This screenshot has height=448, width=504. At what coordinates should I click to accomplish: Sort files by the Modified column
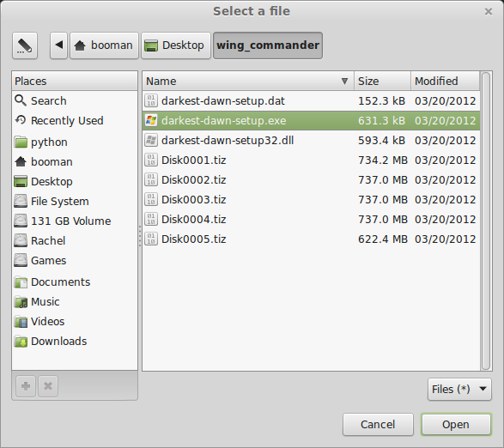tap(445, 81)
